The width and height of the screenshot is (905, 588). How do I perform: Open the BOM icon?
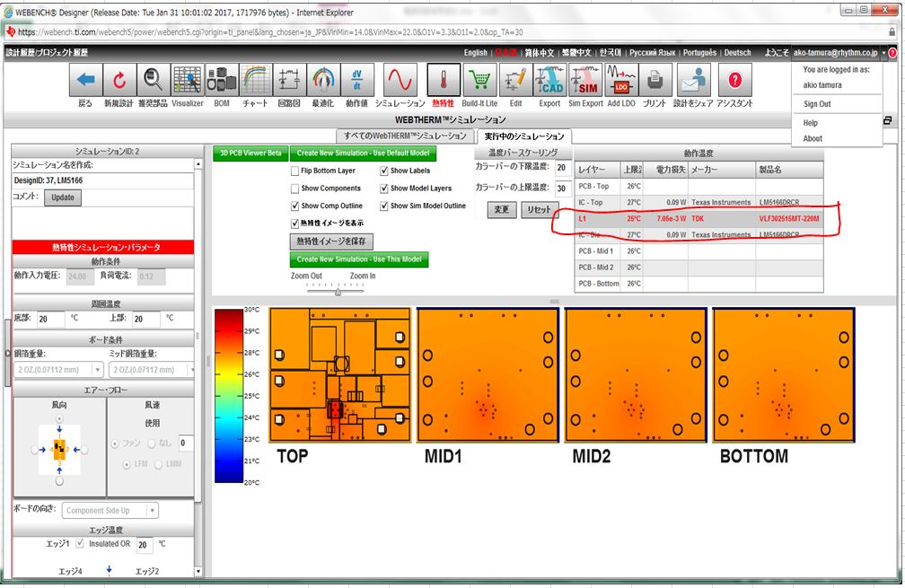point(222,80)
